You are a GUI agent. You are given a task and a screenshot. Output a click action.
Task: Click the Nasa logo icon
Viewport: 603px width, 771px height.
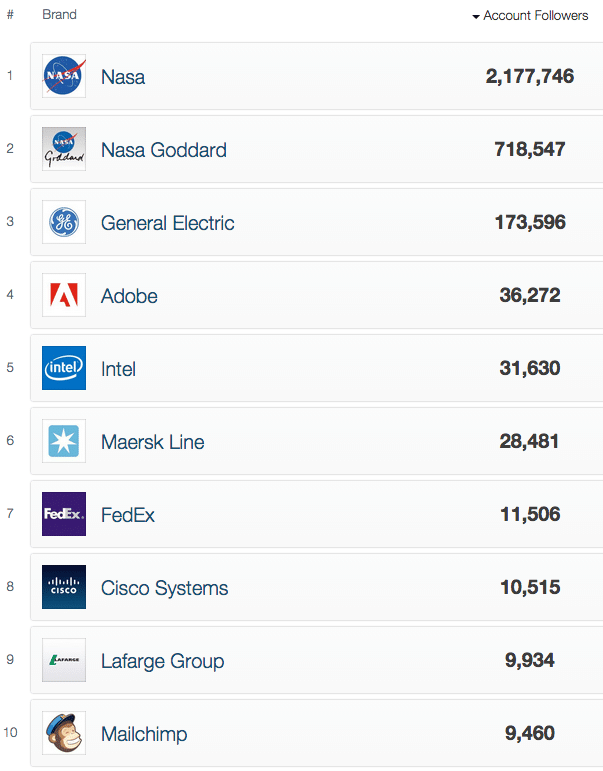click(64, 76)
